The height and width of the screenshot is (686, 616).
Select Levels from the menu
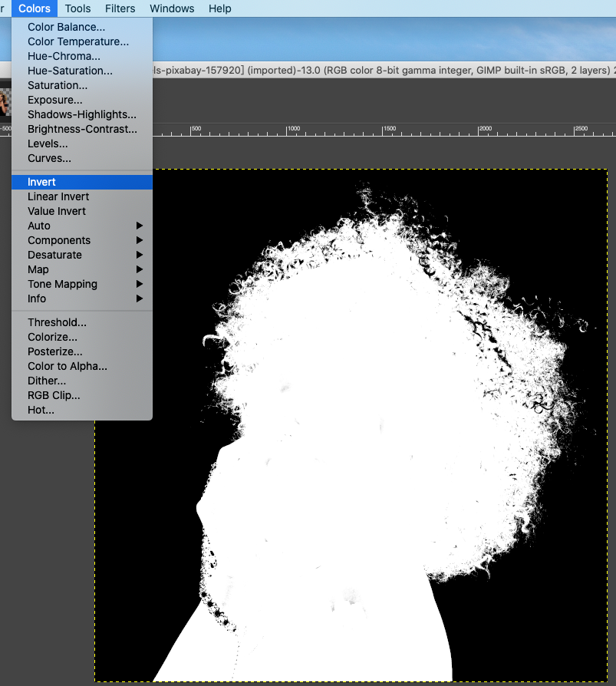coord(48,143)
